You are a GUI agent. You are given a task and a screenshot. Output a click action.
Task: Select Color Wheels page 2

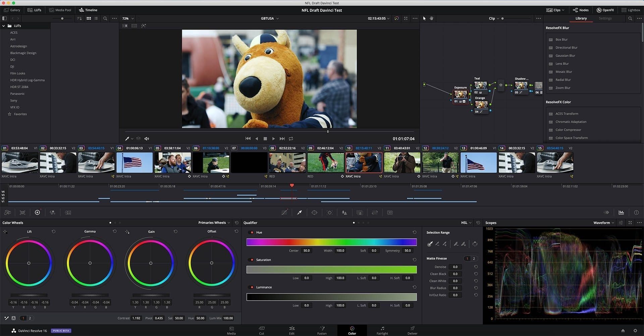click(30, 318)
